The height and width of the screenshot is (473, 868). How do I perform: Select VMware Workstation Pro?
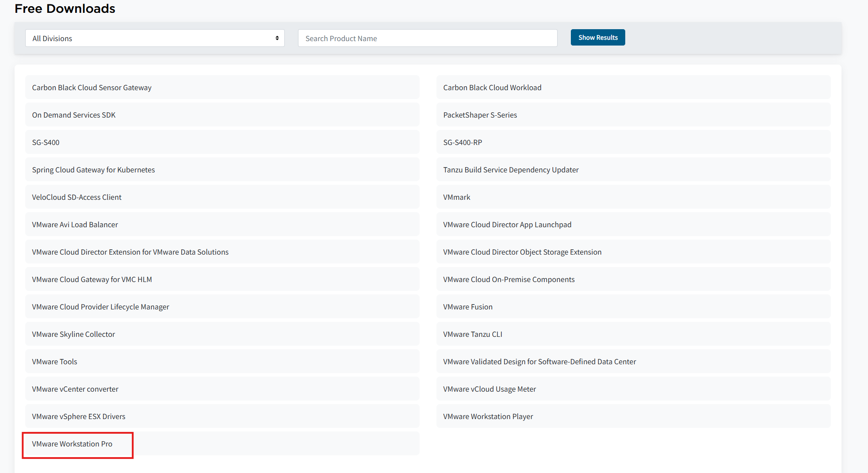point(222,444)
